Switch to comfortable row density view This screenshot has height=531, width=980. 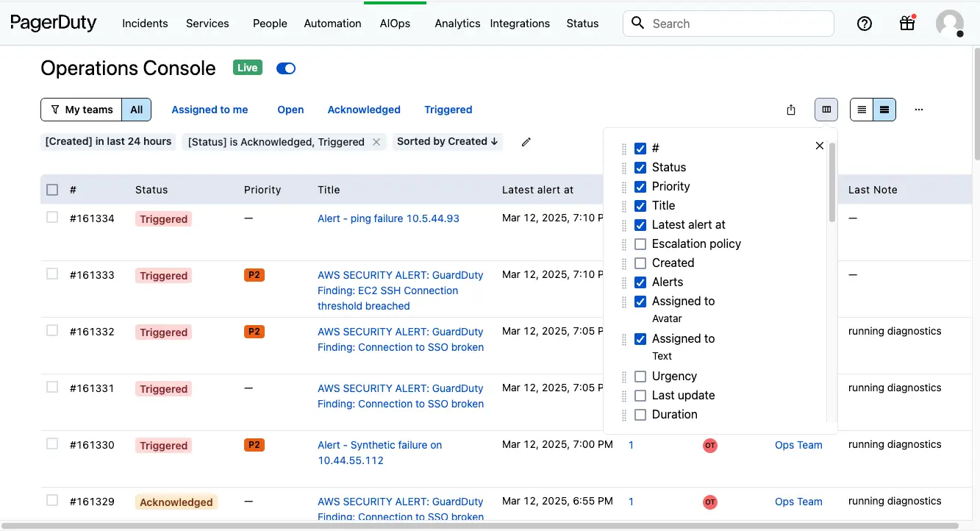pos(884,110)
